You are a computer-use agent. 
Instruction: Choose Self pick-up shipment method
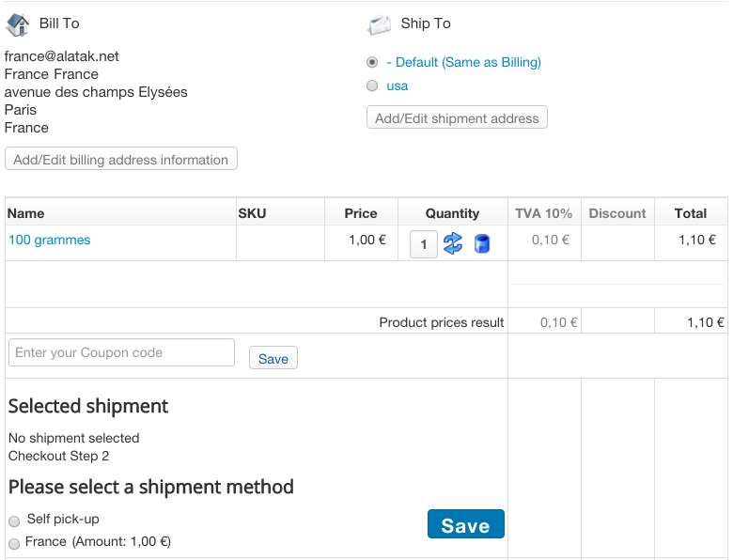(14, 521)
